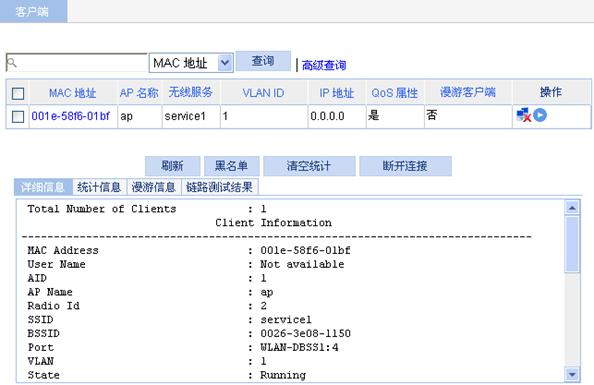The image size is (594, 385).
Task: Sort by the AP 名称 column header
Action: click(139, 93)
